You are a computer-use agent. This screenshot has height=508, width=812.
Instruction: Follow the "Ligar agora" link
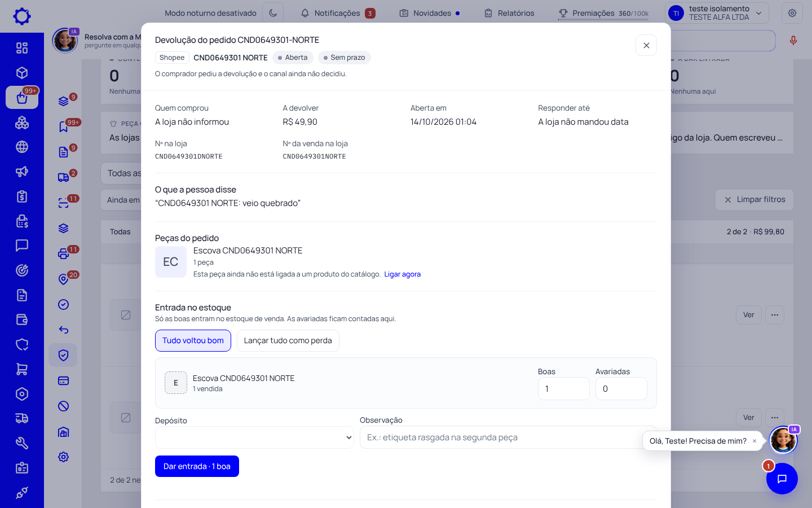(403, 274)
